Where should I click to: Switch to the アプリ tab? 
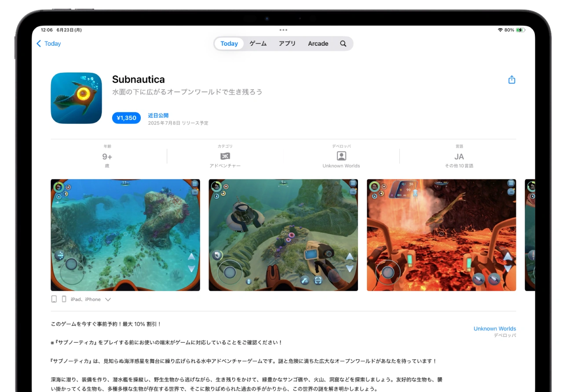287,44
